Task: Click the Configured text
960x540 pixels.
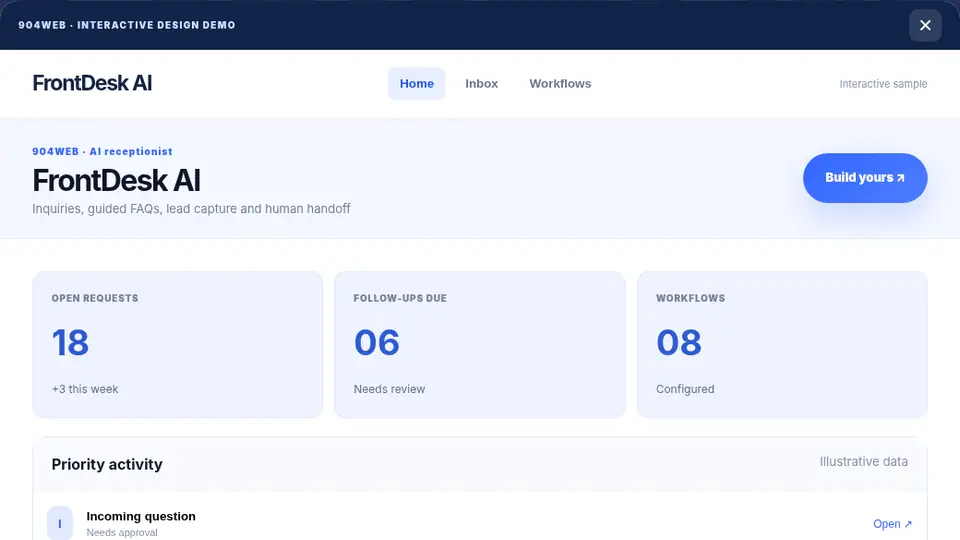Action: pyautogui.click(x=685, y=389)
